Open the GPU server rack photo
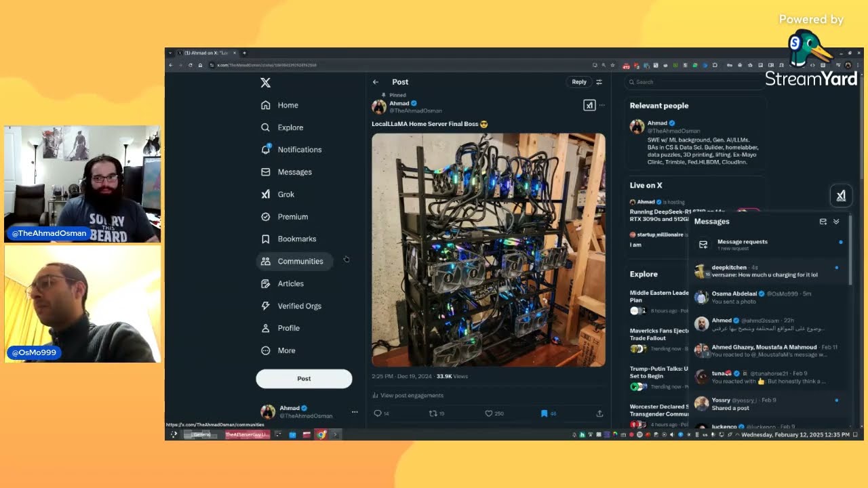 pos(488,250)
